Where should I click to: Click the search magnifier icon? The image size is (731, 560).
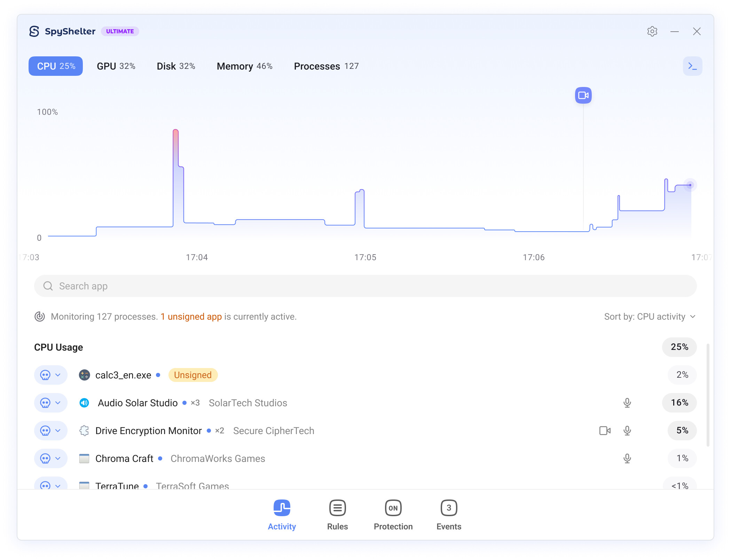(48, 286)
